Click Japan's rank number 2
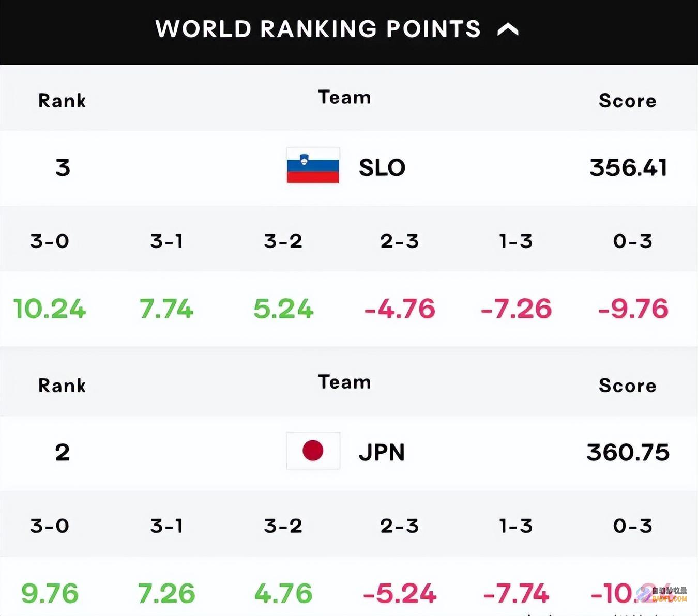Screen dimensions: 698x616 click(x=63, y=452)
